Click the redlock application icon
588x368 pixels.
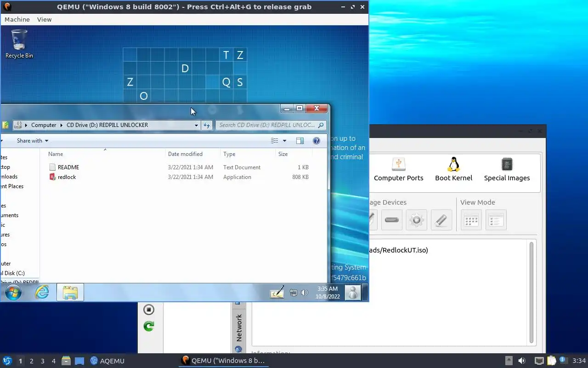[x=52, y=177]
